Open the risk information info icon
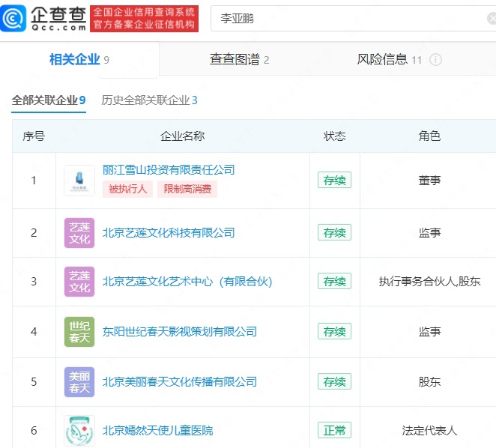Viewport: 496px width, 448px height. 435,59
